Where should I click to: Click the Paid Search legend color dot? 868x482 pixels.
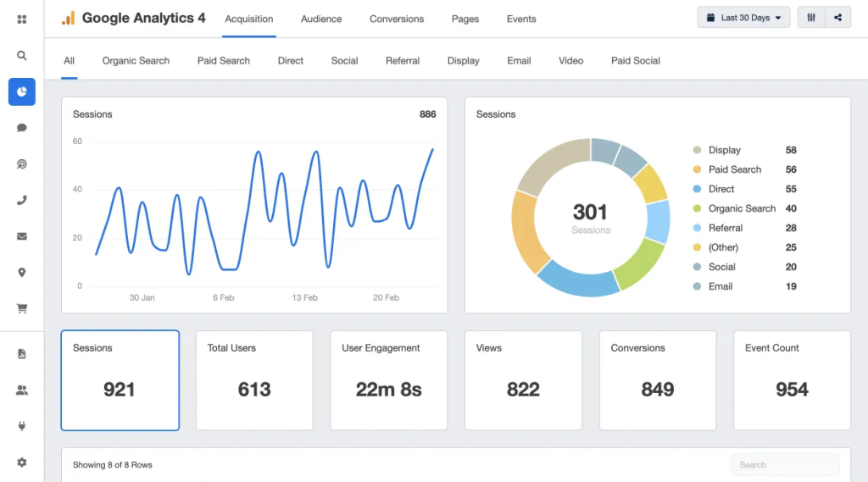[697, 169]
